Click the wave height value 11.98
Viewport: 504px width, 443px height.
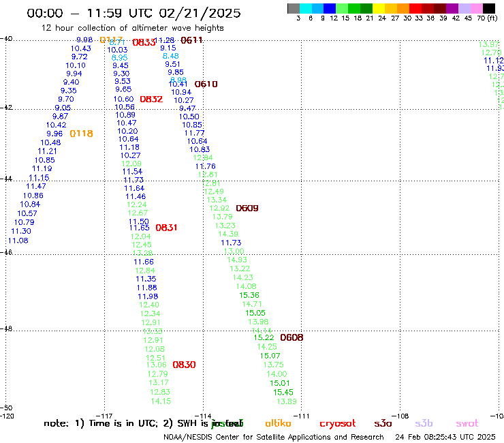[148, 296]
